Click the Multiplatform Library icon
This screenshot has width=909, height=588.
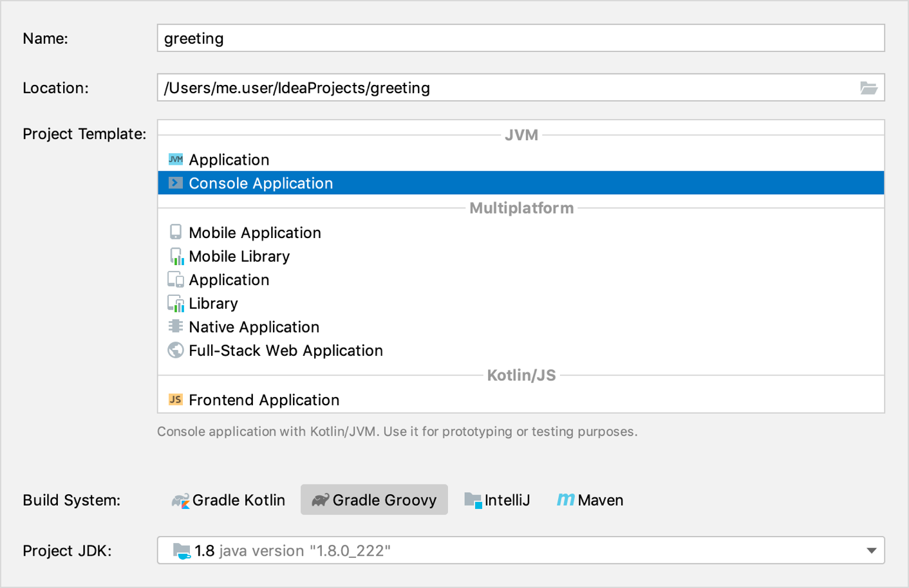click(176, 303)
